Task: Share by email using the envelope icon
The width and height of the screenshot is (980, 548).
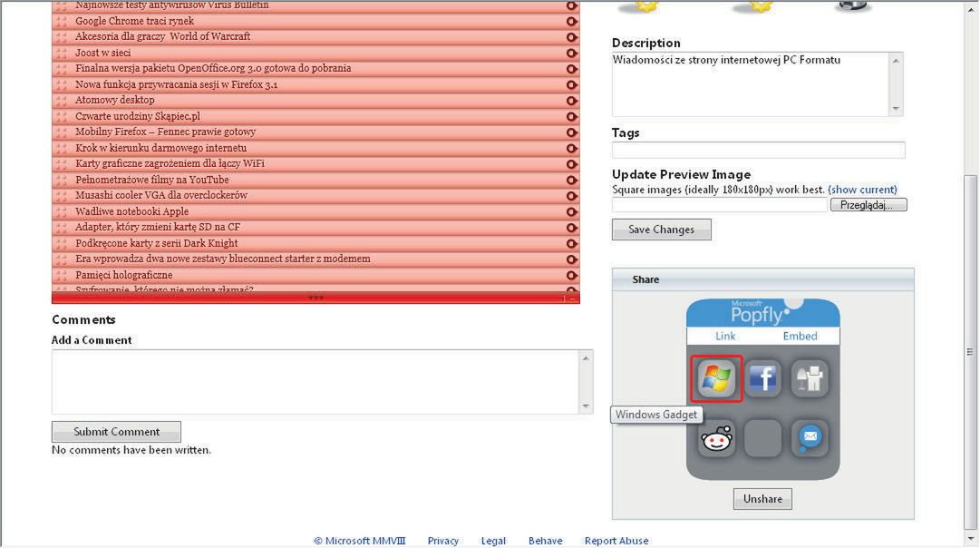Action: [x=810, y=438]
